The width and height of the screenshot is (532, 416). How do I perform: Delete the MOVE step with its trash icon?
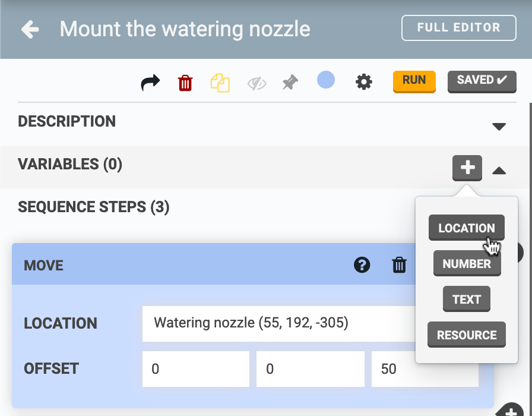399,265
